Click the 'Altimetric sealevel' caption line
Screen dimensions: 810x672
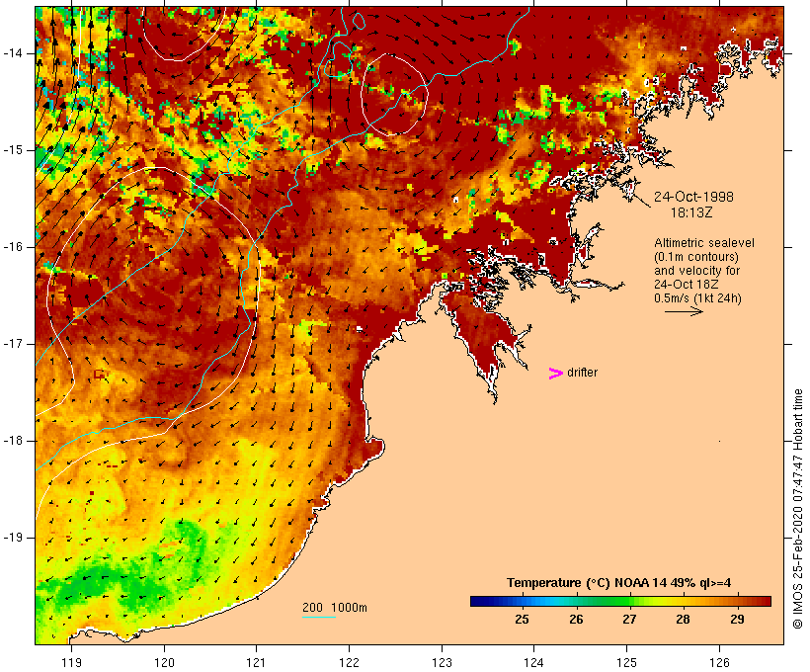[704, 243]
